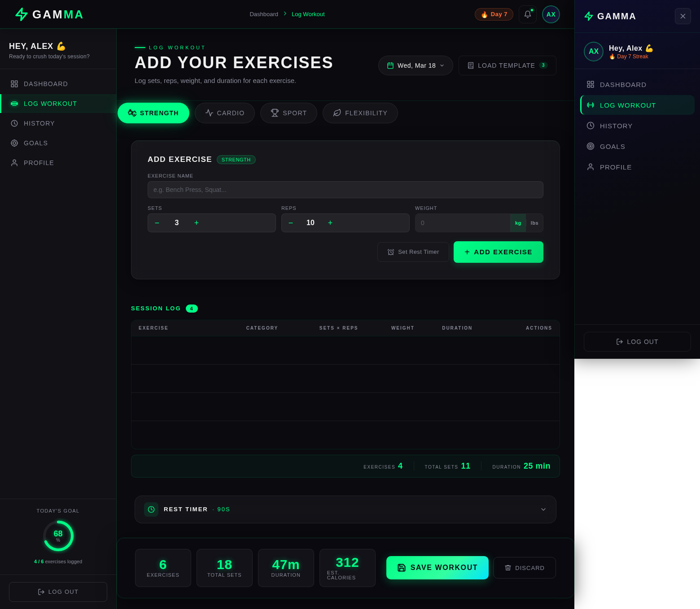Switch to the Strength tab

153,113
